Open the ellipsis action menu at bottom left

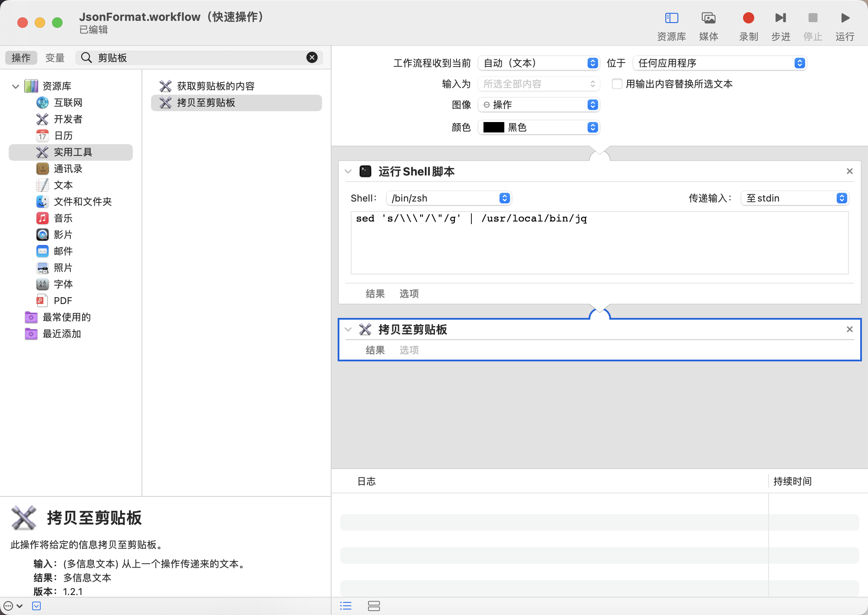(13, 606)
